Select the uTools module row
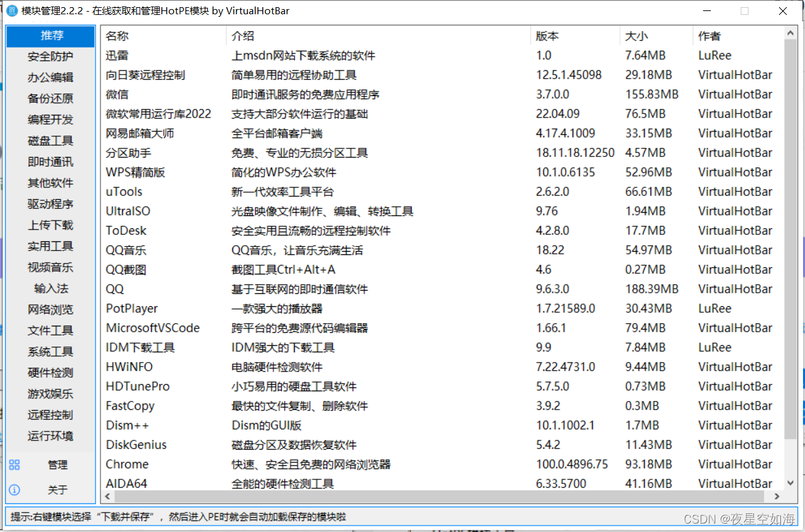805x532 pixels. (442, 191)
